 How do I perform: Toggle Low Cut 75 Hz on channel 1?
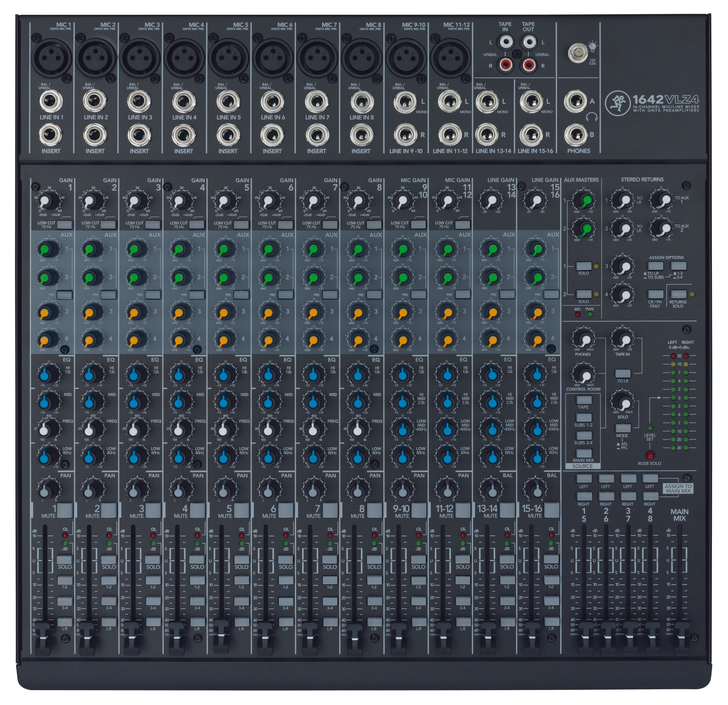pyautogui.click(x=65, y=224)
